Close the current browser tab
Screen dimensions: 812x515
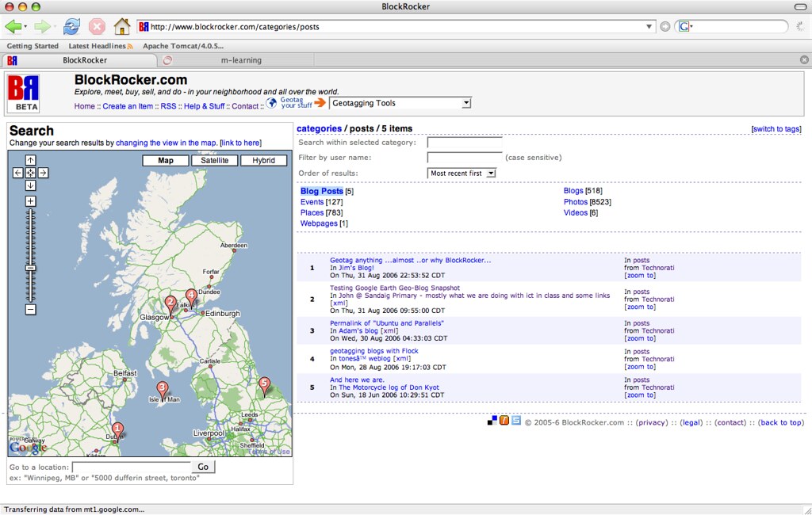[804, 60]
